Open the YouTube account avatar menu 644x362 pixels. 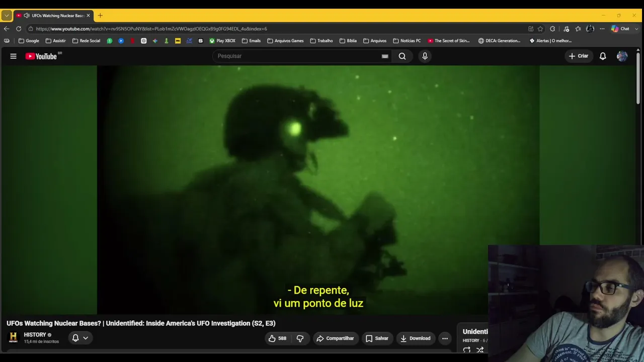click(x=622, y=56)
